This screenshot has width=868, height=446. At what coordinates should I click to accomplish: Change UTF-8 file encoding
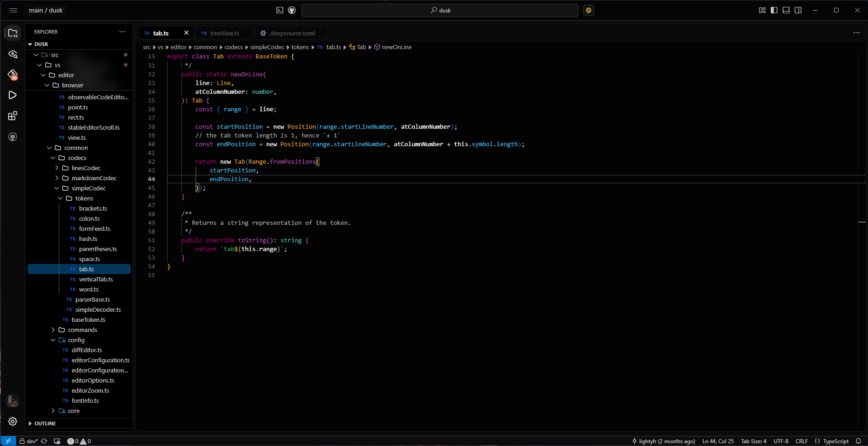(x=781, y=441)
